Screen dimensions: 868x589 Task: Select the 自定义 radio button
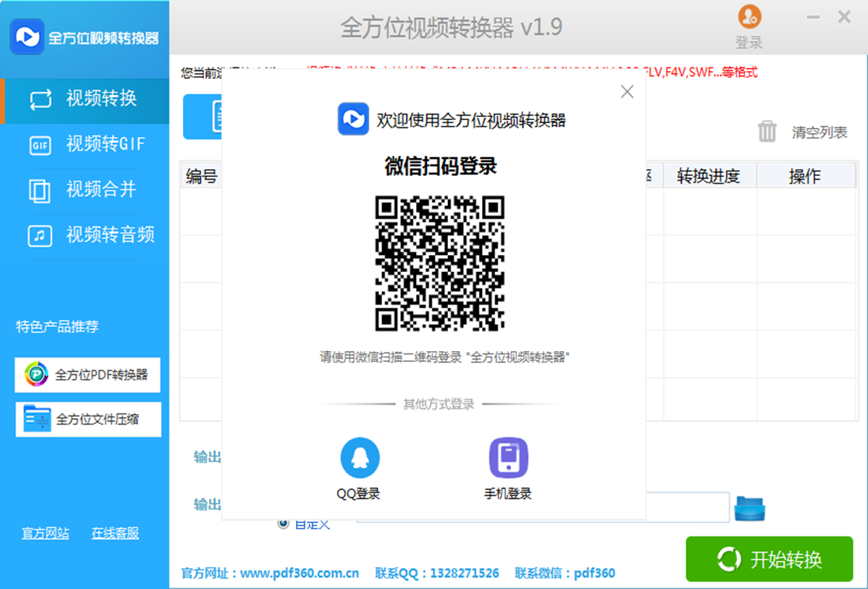pyautogui.click(x=284, y=523)
